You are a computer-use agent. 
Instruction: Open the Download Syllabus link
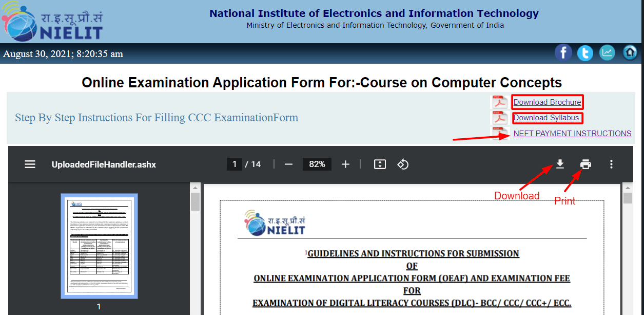coord(547,118)
